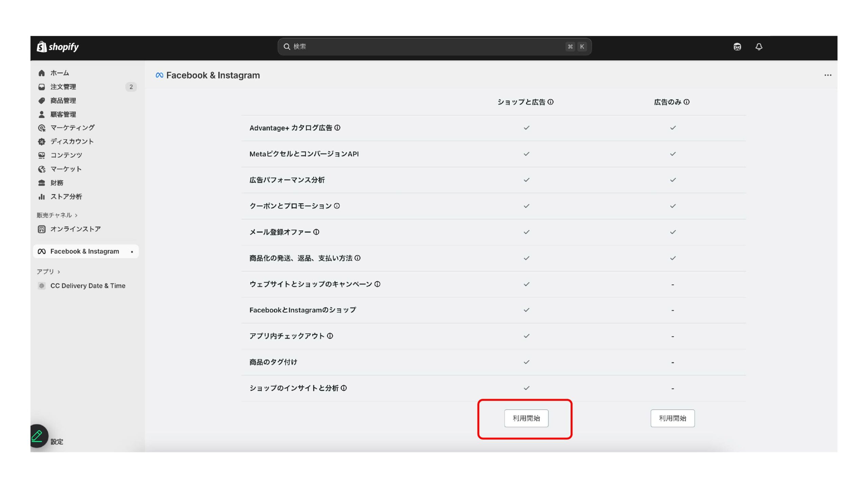Show info for ショップのインサイトと分析
Image resolution: width=868 pixels, height=488 pixels.
(x=344, y=388)
